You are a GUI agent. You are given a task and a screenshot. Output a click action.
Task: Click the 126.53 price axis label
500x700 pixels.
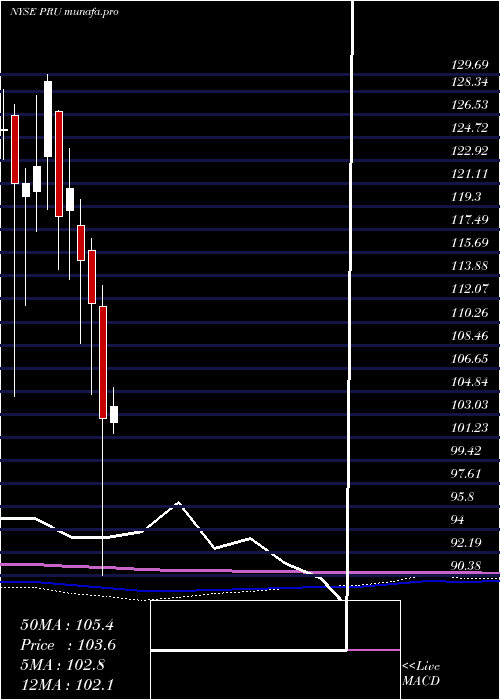[x=470, y=105]
